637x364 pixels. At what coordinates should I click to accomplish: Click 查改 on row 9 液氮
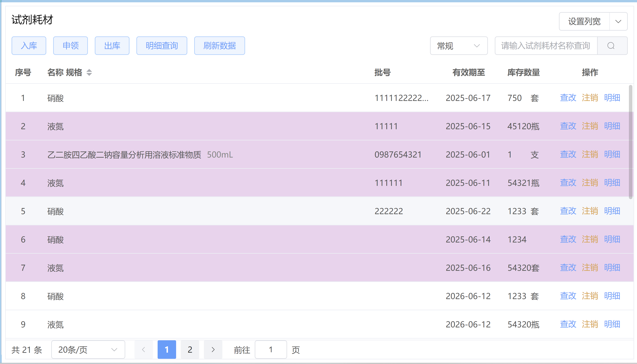tap(568, 324)
